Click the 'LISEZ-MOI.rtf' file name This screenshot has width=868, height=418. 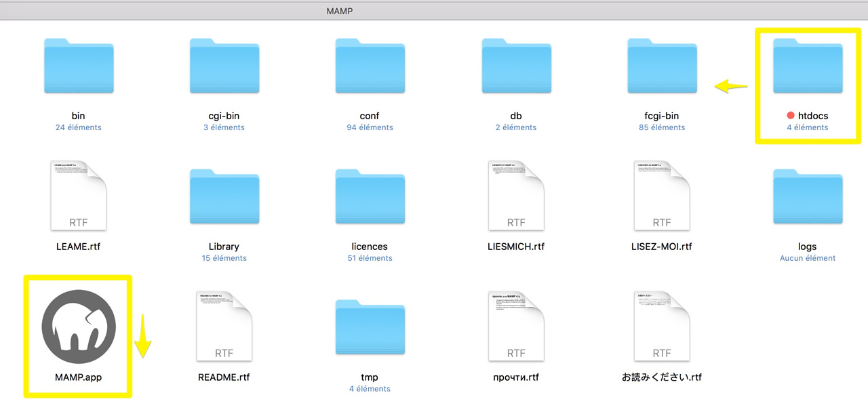pyautogui.click(x=662, y=247)
